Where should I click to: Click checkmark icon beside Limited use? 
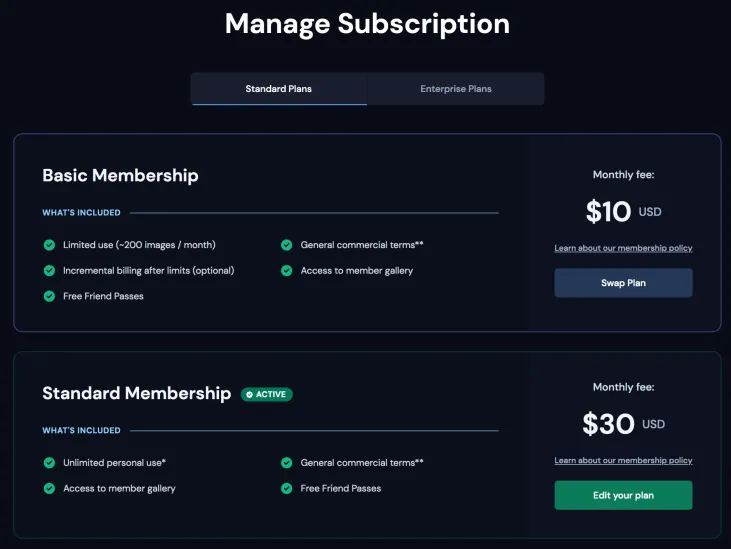pyautogui.click(x=49, y=245)
